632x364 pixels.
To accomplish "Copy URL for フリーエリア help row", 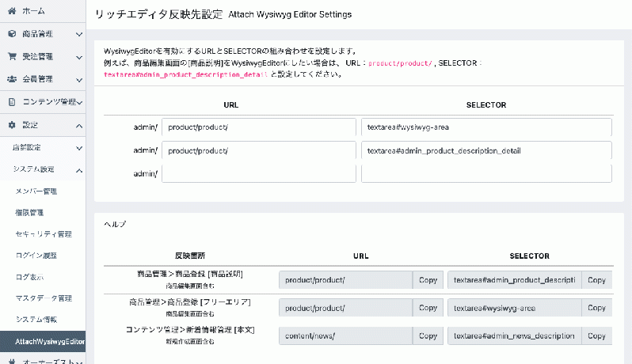I will (428, 308).
